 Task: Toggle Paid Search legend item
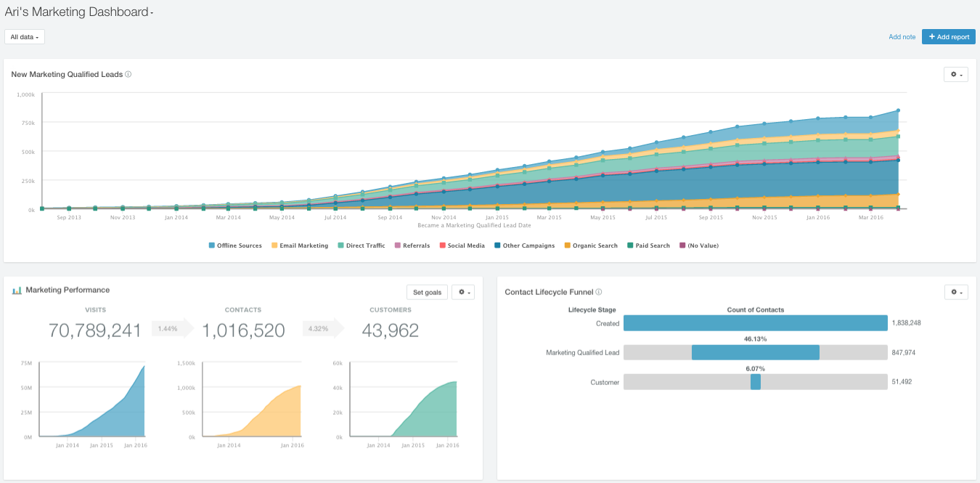click(648, 245)
